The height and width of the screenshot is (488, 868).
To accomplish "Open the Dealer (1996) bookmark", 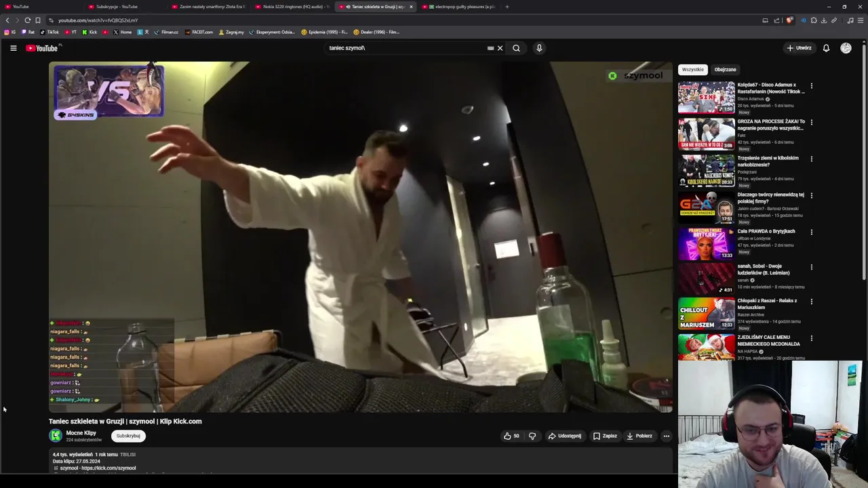I will pos(376,32).
